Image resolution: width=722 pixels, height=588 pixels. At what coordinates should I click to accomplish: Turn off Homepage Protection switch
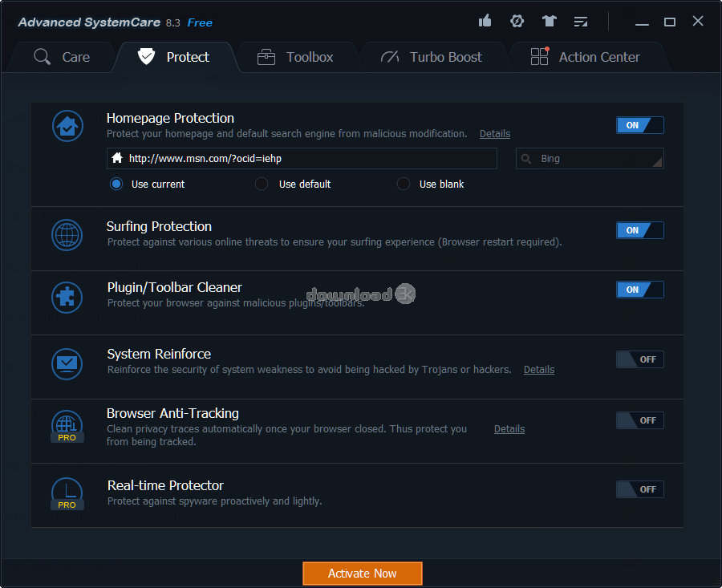click(640, 125)
